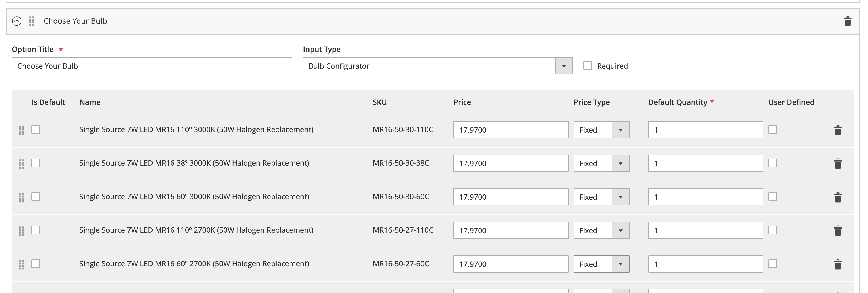Check User Defined for MR16-50-30-60C

pyautogui.click(x=772, y=197)
